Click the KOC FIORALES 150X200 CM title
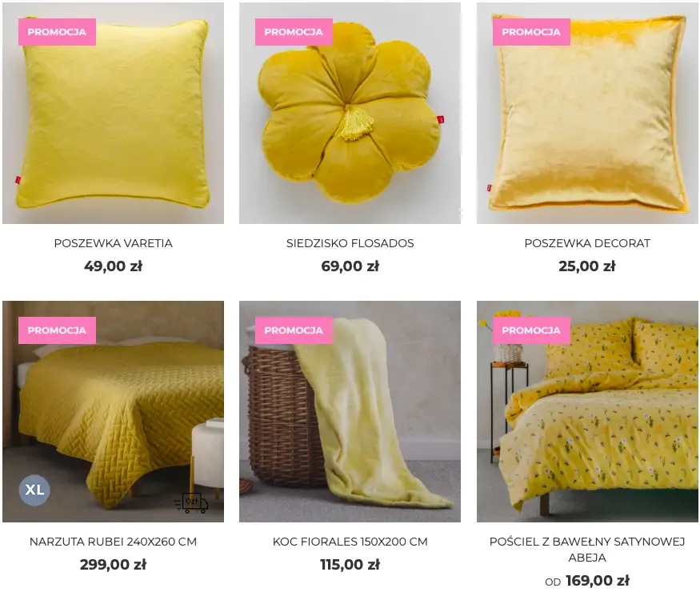Screen dimensions: 700x600 [x=350, y=542]
